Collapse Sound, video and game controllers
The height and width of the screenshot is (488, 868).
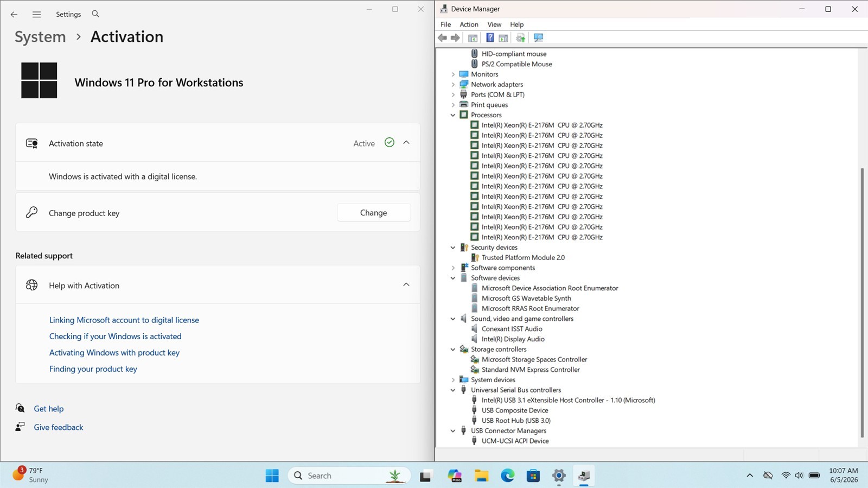453,319
